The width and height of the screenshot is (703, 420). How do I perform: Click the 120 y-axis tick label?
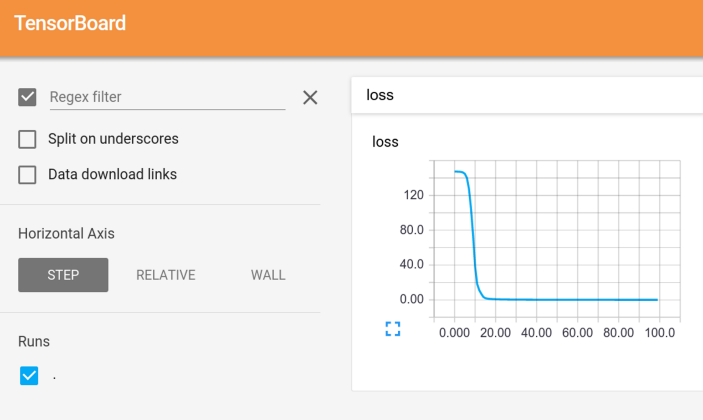[x=413, y=195]
